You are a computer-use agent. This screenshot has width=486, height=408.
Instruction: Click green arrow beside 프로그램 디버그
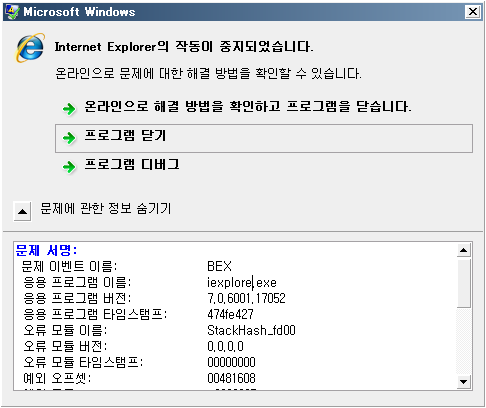69,166
